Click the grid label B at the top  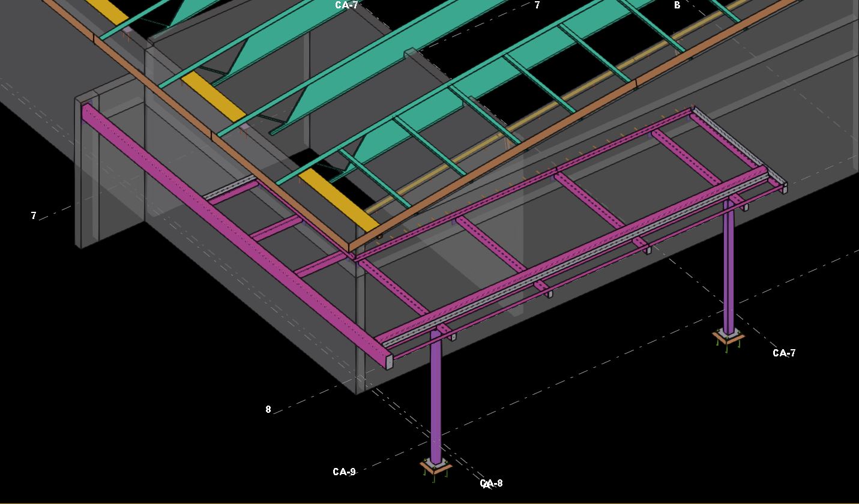click(677, 5)
